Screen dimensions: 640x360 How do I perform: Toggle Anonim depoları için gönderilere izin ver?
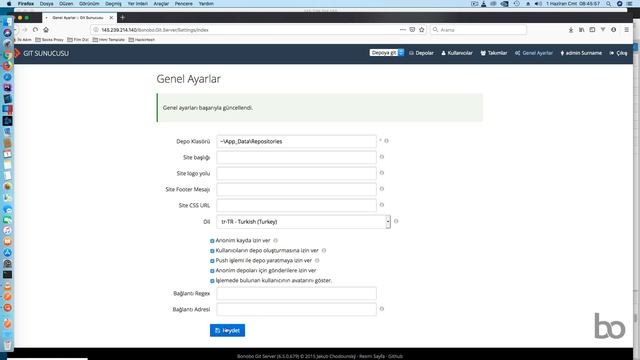[x=212, y=271]
